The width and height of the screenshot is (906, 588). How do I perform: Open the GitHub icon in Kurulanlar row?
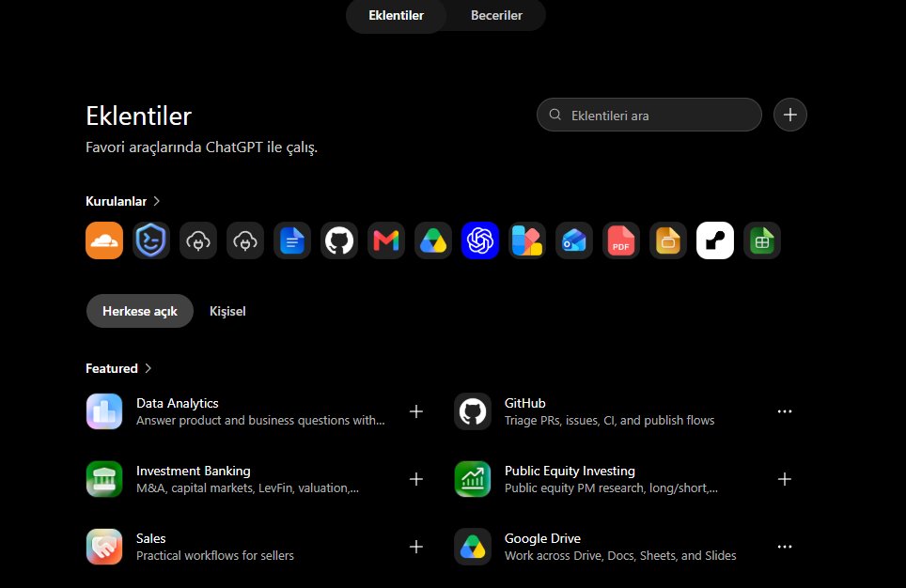339,240
